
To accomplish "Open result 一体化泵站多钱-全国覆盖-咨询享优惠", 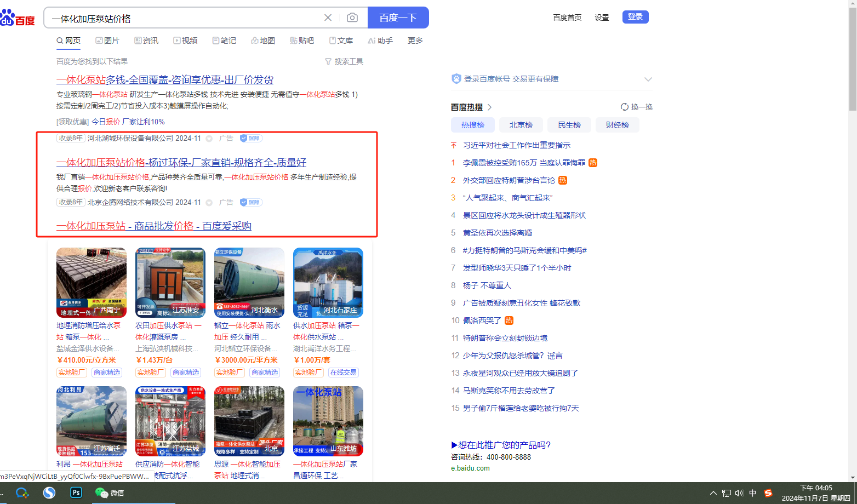I will [x=165, y=80].
